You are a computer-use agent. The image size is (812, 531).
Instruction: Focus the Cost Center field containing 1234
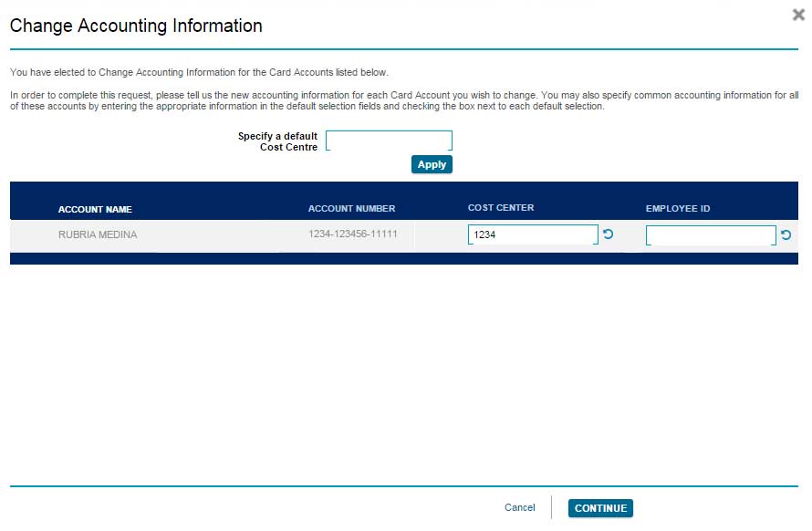[x=533, y=235]
